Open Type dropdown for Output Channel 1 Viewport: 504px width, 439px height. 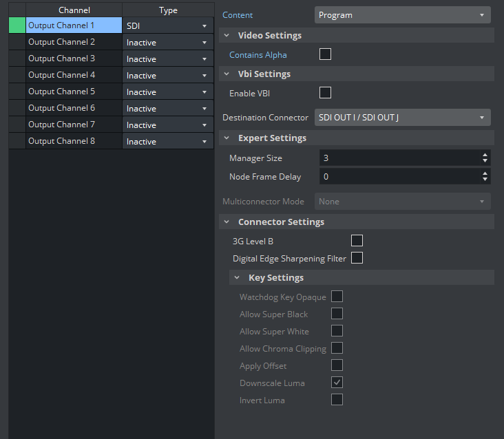pos(167,25)
